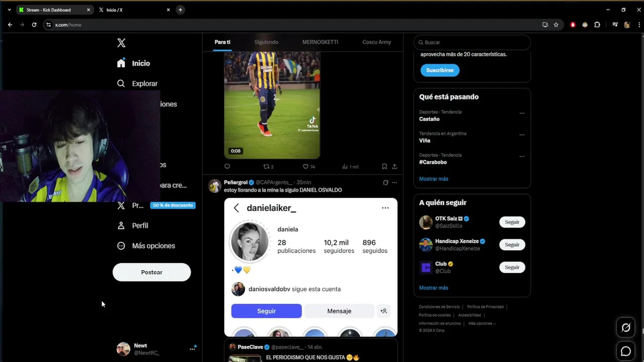The width and height of the screenshot is (644, 362).
Task: Open Información de anuncios link
Action: tap(440, 323)
